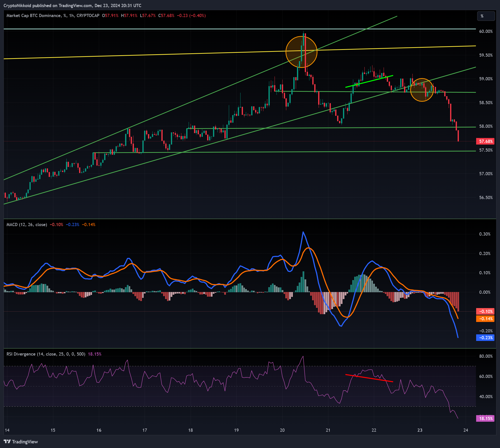The image size is (500, 448).
Task: Click the TradingView logo at bottom left
Action: [x=21, y=442]
